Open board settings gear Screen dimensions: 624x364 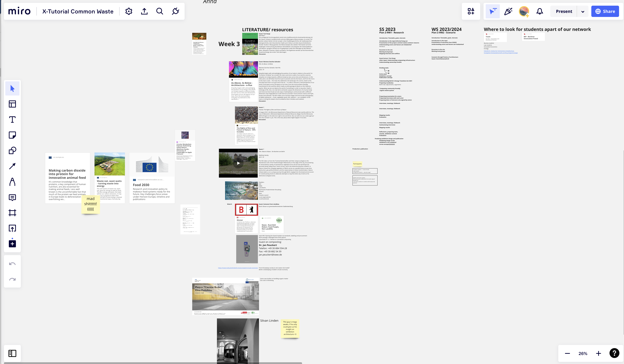click(129, 11)
